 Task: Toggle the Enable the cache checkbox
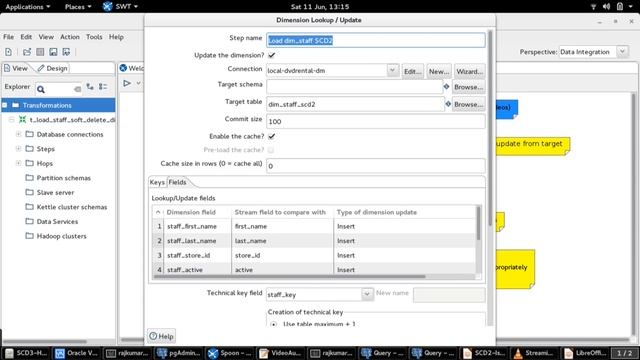point(271,136)
